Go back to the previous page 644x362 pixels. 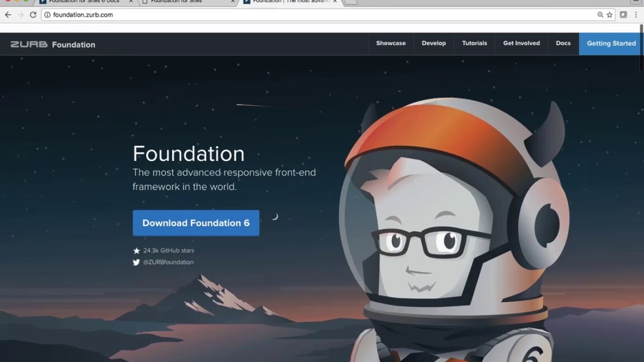pyautogui.click(x=8, y=15)
